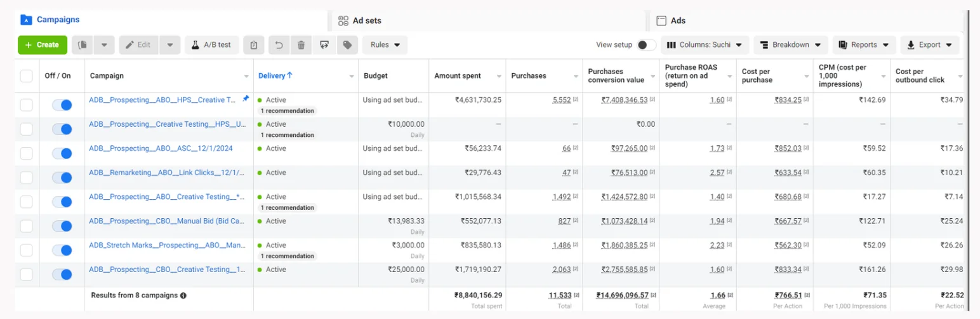980x319 pixels.
Task: Click the pin icon on first campaign
Action: click(246, 99)
